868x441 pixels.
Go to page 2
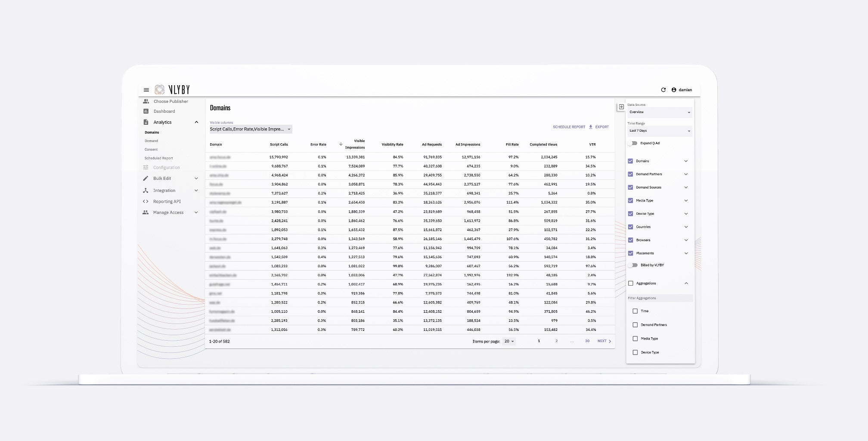click(x=556, y=341)
